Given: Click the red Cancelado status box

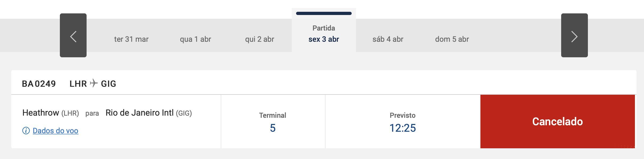Looking at the screenshot, I should [x=557, y=122].
